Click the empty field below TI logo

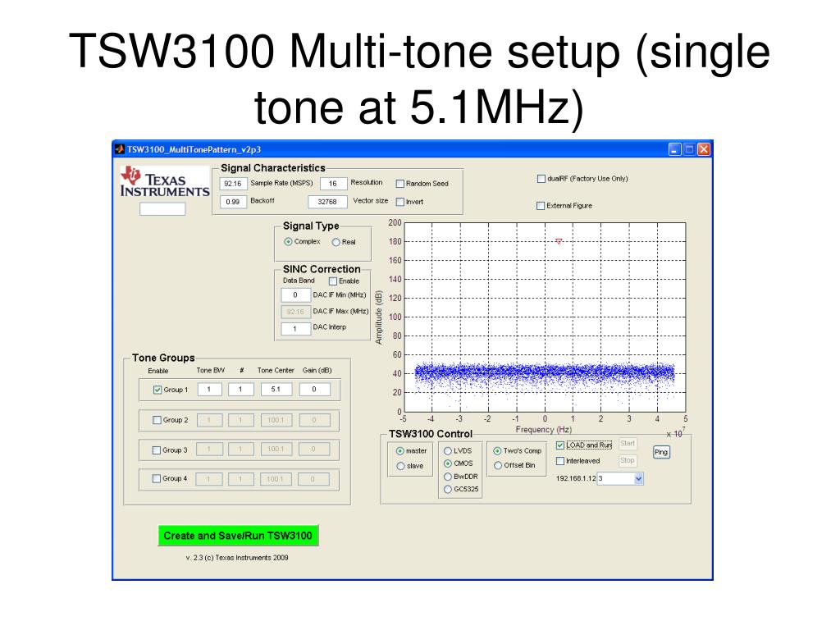[162, 209]
